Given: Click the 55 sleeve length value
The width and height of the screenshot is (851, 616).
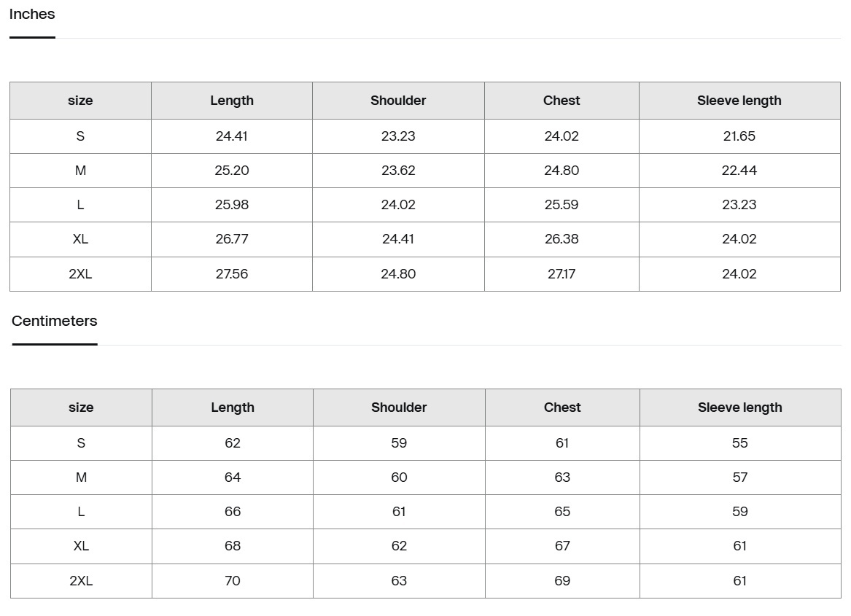Looking at the screenshot, I should point(739,443).
